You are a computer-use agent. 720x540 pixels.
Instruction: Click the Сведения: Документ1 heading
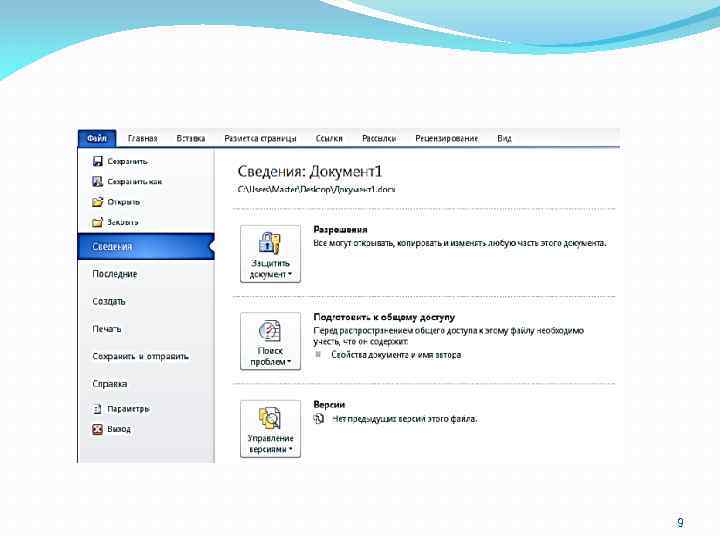click(x=310, y=171)
